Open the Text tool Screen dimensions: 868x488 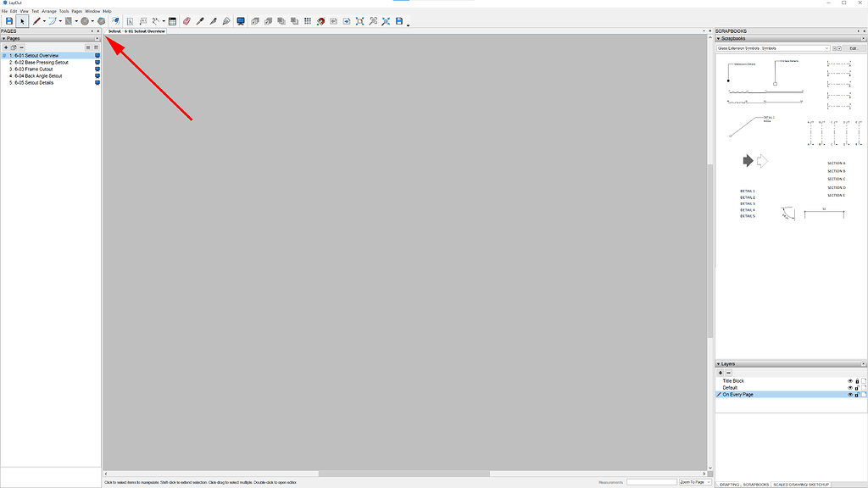(130, 21)
